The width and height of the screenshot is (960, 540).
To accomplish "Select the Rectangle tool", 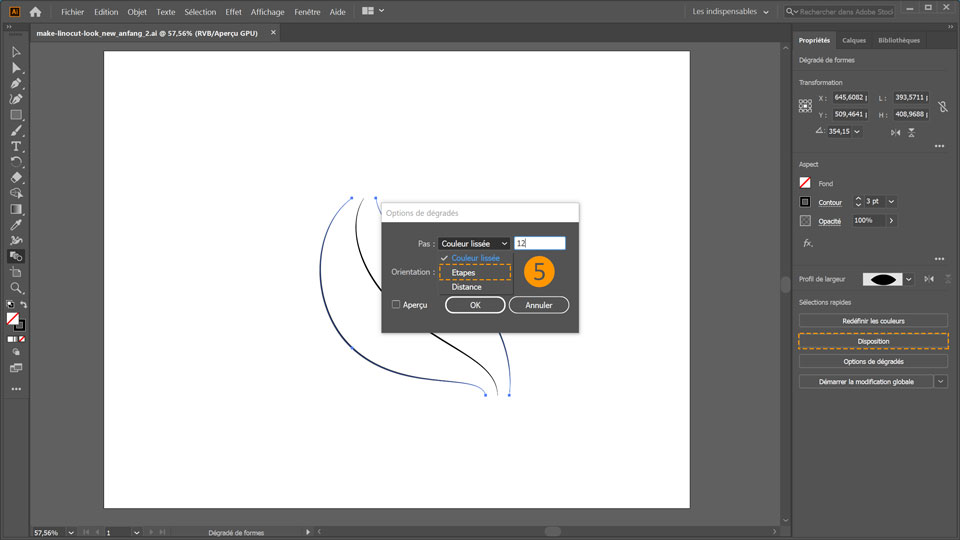I will [x=16, y=115].
